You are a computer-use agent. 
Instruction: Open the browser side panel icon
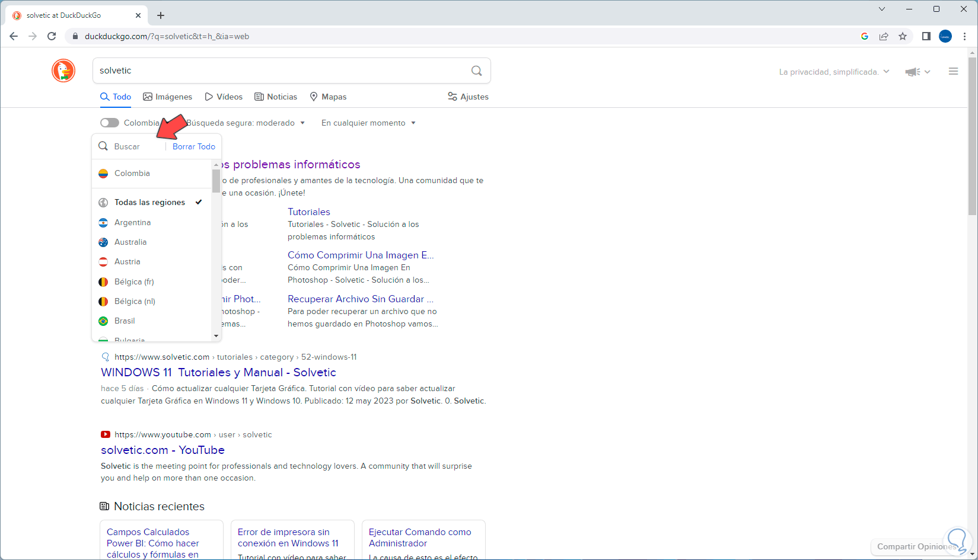point(926,36)
